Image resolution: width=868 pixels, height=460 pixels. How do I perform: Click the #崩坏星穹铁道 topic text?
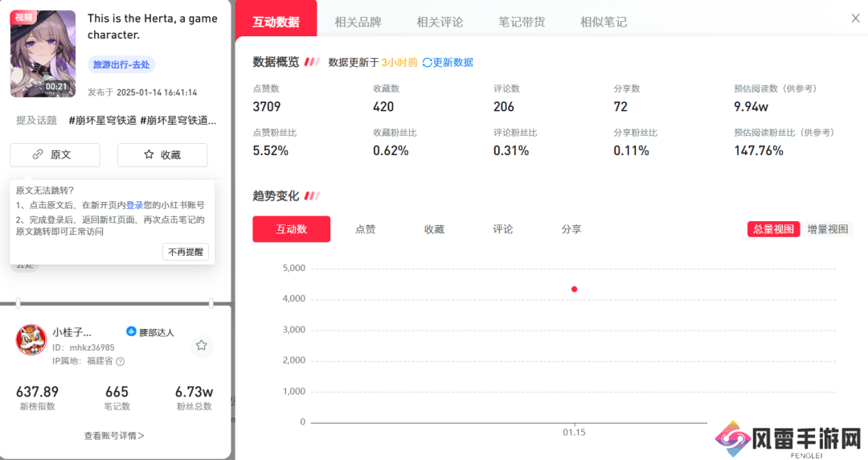[102, 121]
